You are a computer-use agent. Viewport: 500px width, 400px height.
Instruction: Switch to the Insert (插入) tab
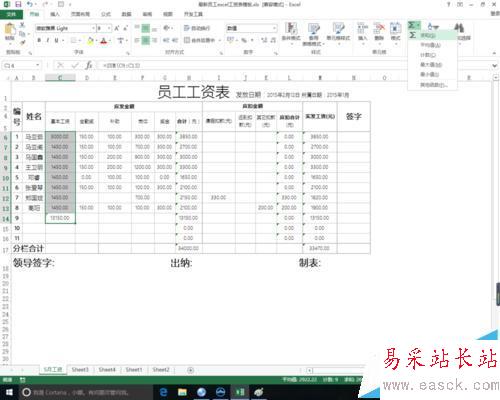(x=55, y=14)
